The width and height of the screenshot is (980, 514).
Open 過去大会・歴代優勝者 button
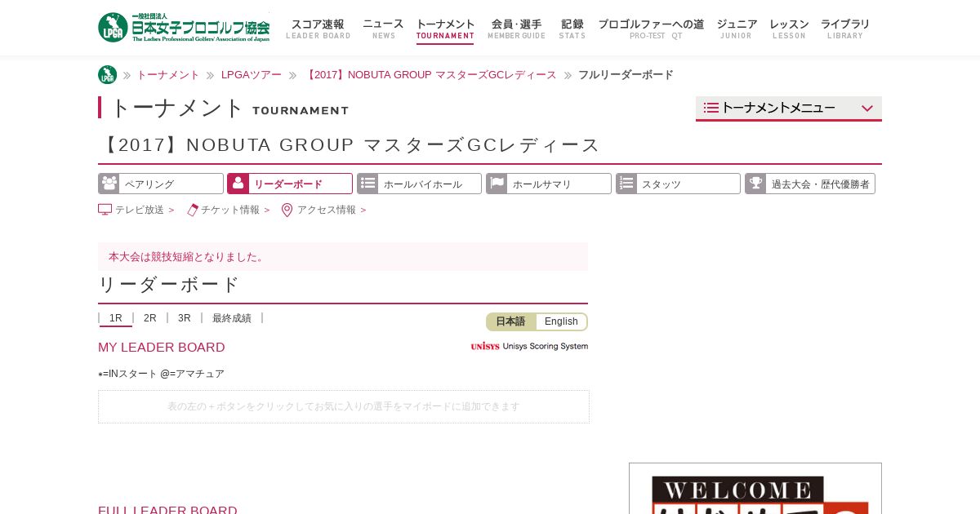coord(810,184)
